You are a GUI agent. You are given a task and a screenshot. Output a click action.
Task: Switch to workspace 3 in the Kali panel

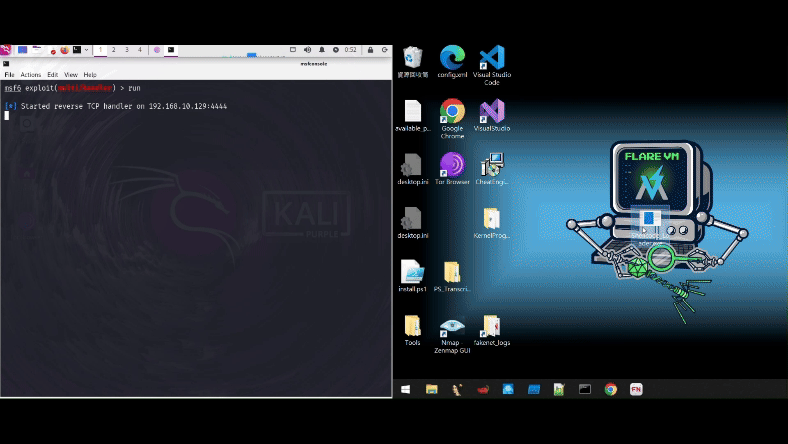[x=127, y=50]
